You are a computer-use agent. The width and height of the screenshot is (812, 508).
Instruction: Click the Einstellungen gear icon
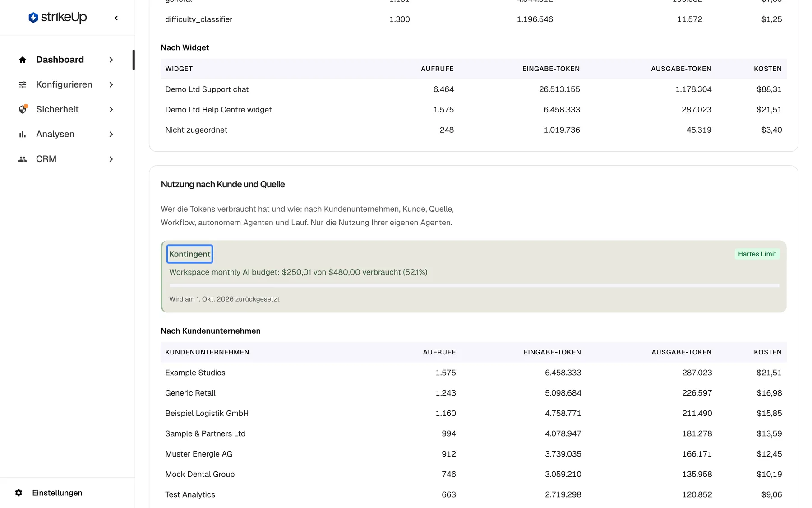(18, 493)
